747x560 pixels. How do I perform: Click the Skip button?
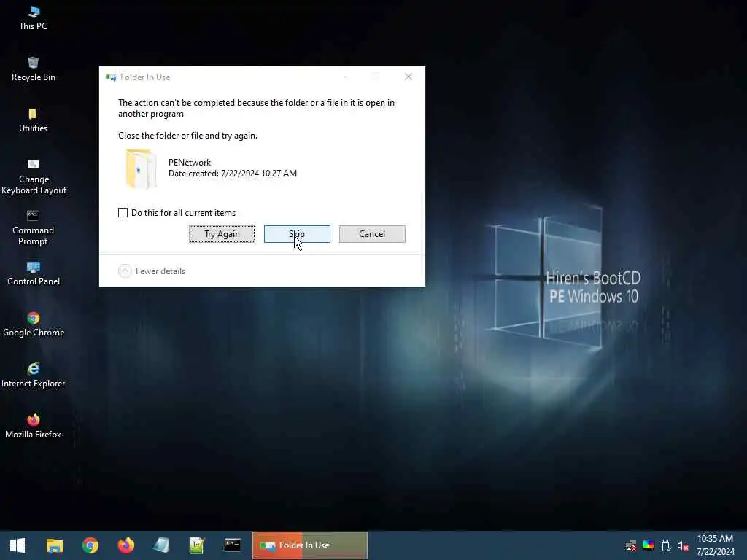click(x=297, y=234)
